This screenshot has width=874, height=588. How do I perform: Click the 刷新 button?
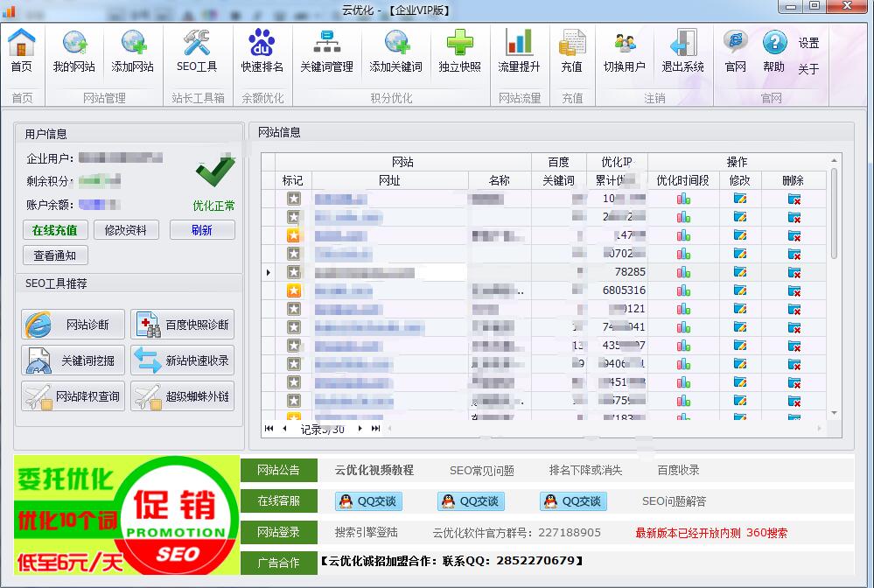201,230
